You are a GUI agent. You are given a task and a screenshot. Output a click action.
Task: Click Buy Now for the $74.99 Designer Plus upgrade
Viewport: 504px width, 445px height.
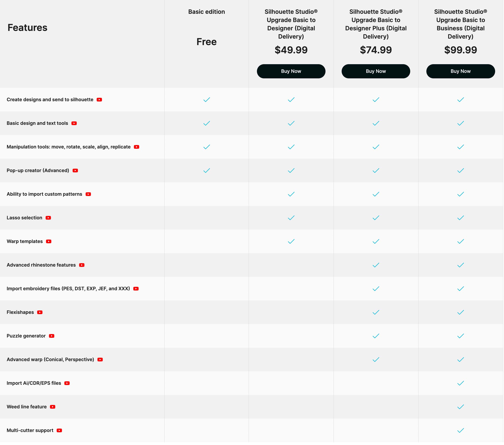[376, 71]
